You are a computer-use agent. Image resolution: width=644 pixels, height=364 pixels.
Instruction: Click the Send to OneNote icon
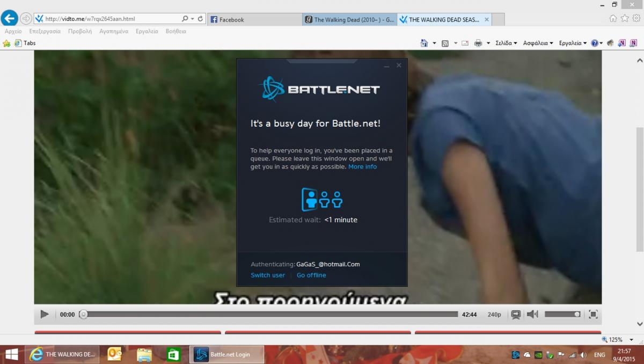(x=622, y=43)
